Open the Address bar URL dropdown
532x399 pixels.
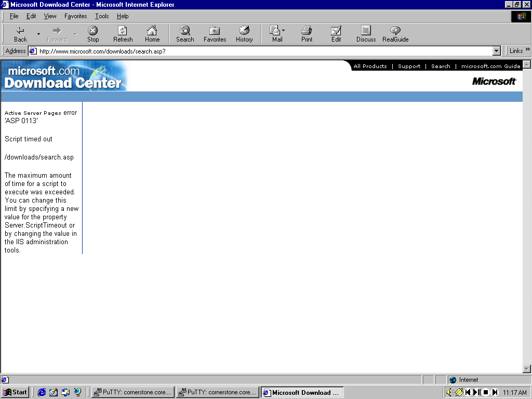[x=496, y=51]
